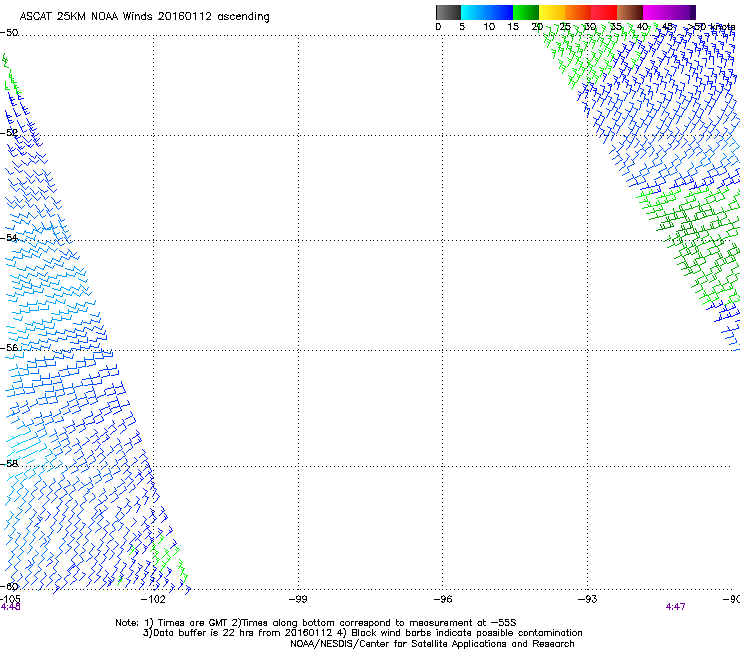Viewport: 740px width, 650px height.
Task: Click the purple 4:48 pass time
Action: tap(10, 607)
